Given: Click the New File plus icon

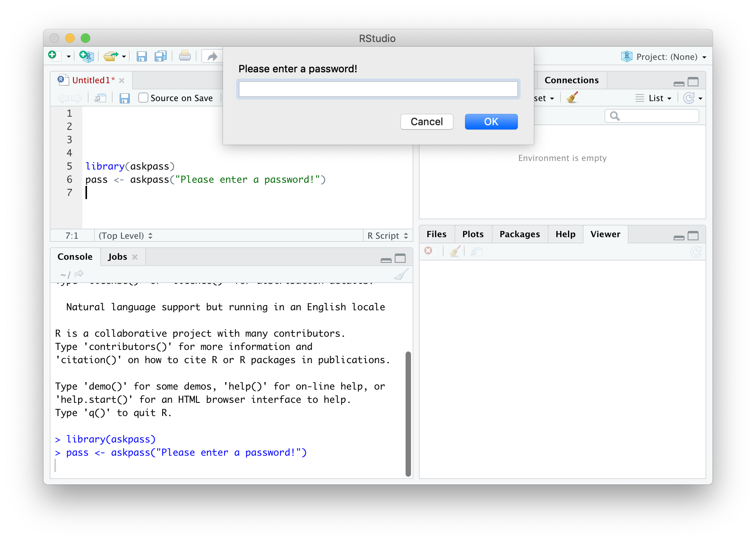Looking at the screenshot, I should 54,56.
